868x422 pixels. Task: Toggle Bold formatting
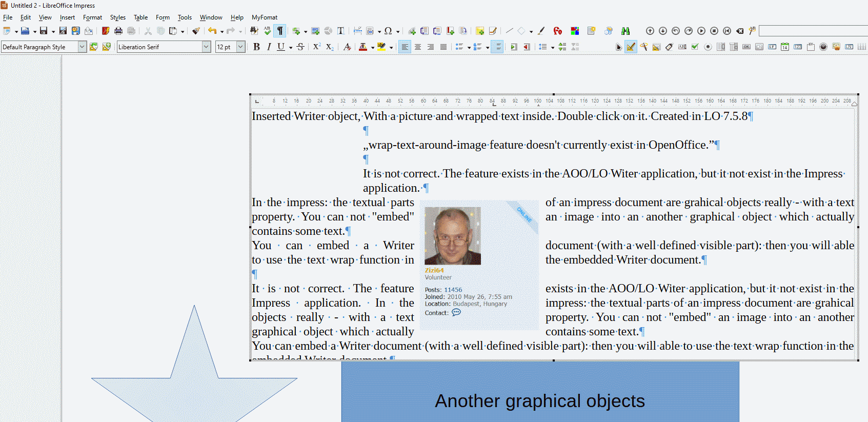coord(256,47)
